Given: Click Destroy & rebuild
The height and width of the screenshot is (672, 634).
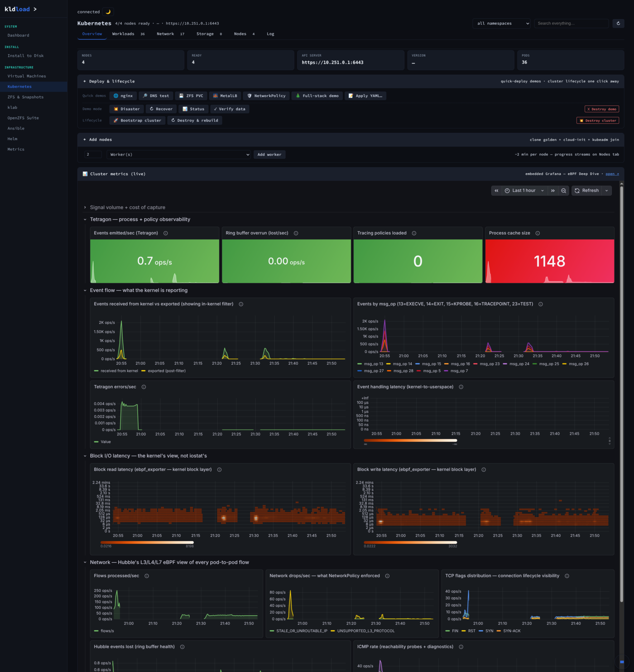Looking at the screenshot, I should [x=195, y=120].
